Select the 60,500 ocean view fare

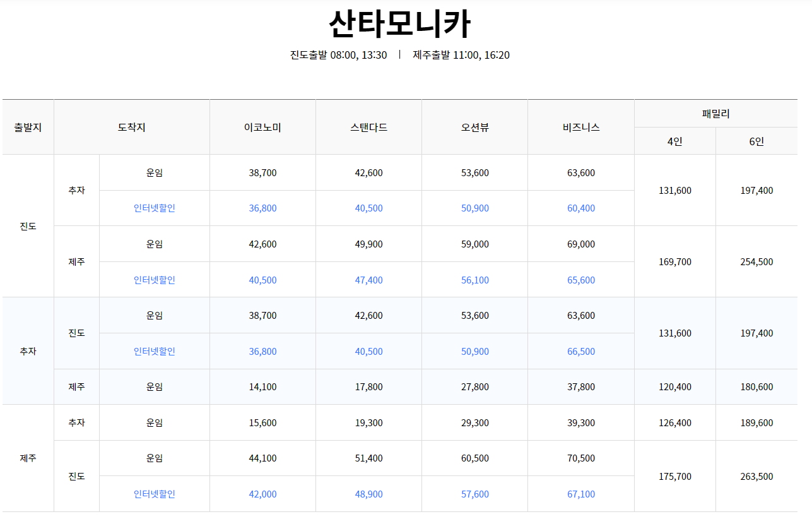tap(475, 458)
